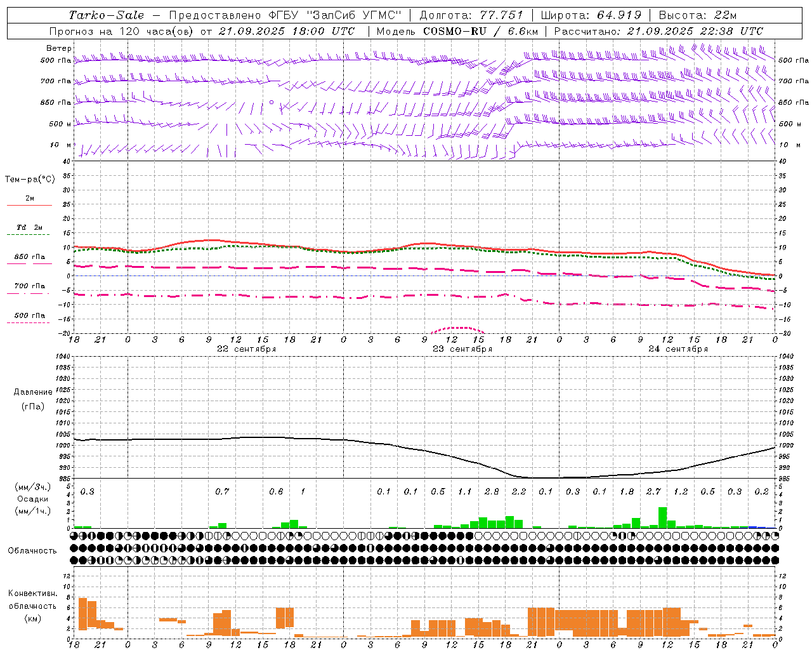Click the Высота: 22м header field
This screenshot has height=650, width=812.
[x=698, y=15]
